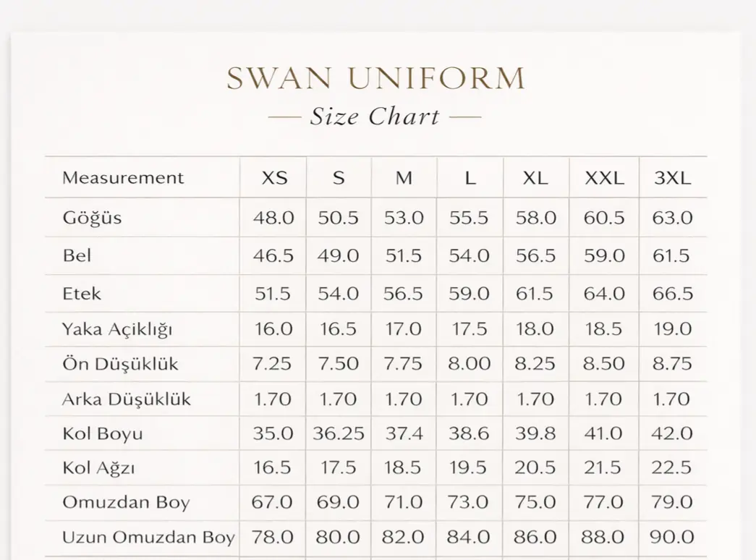
Task: Select the XXL size column header
Action: point(604,178)
